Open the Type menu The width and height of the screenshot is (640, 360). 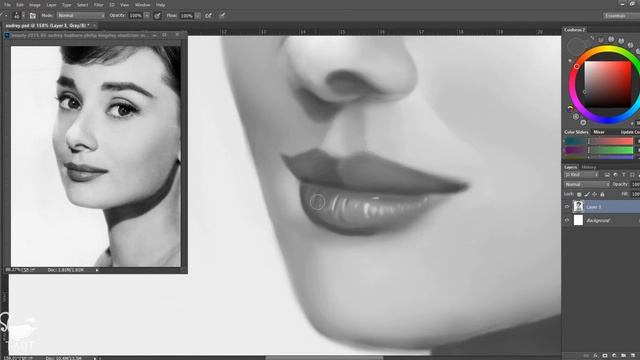(x=67, y=5)
